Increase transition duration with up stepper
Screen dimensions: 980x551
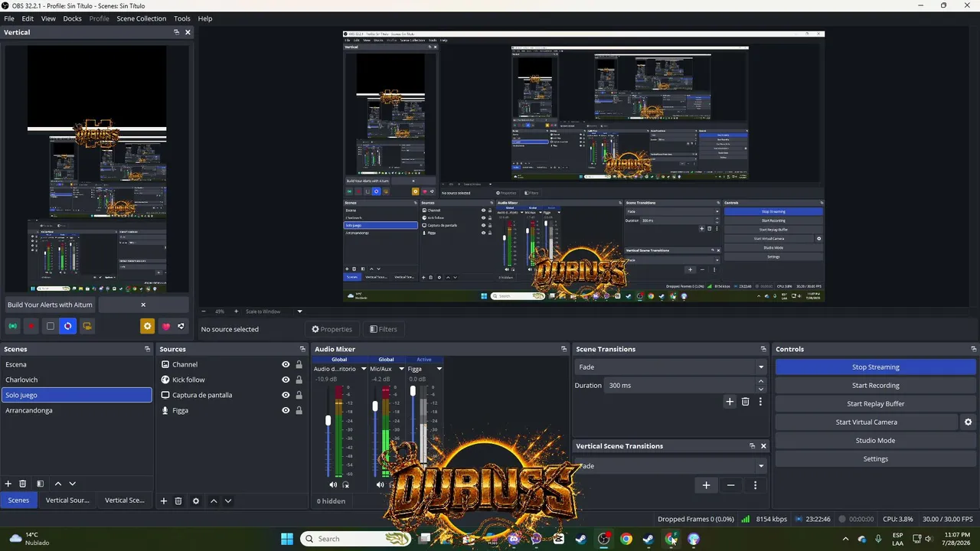coord(760,383)
